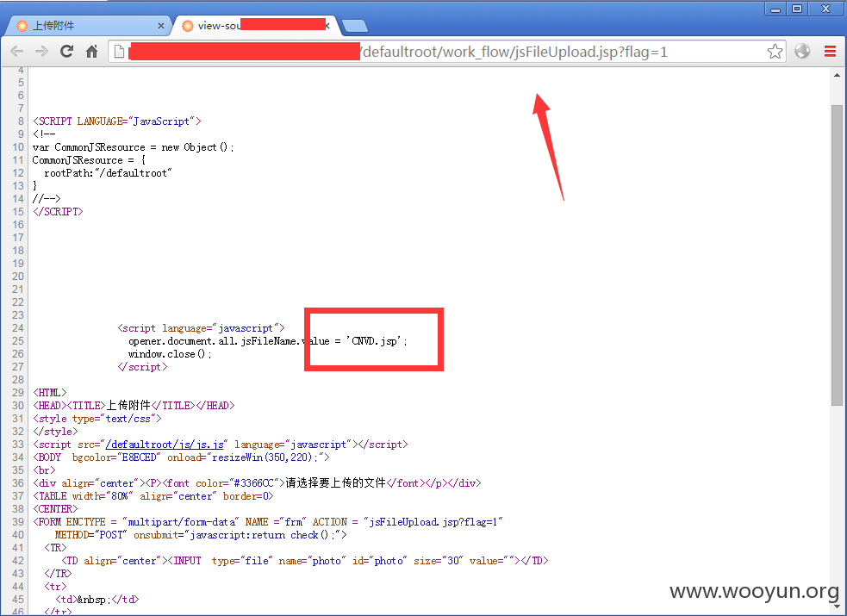Maximize the browser window
Screen dimensions: 847x616
click(x=797, y=9)
